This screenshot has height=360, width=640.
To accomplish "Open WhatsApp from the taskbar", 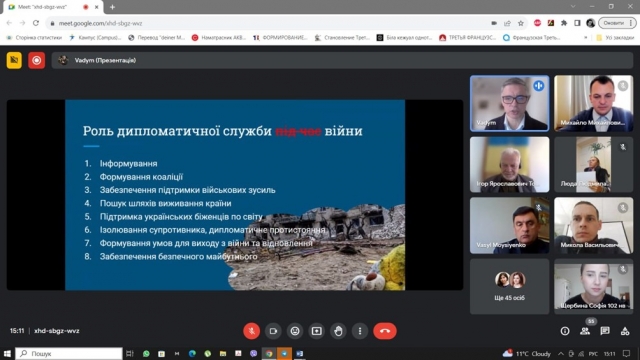I will (146, 353).
